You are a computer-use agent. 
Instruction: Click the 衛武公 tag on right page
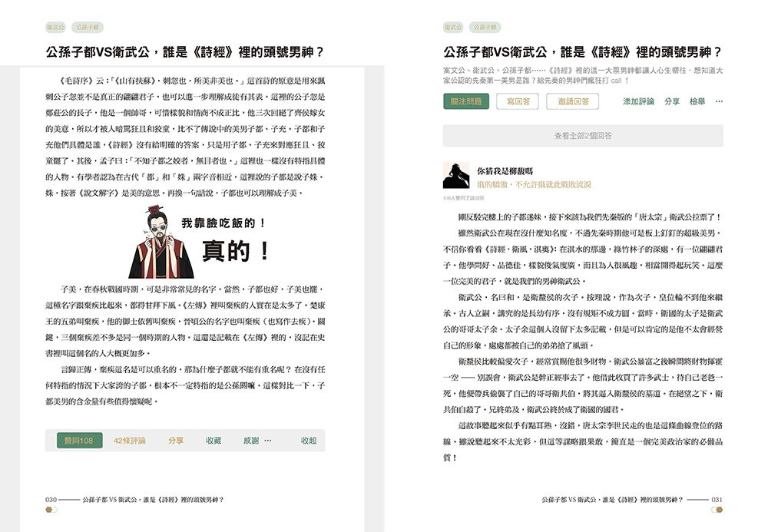pyautogui.click(x=453, y=28)
